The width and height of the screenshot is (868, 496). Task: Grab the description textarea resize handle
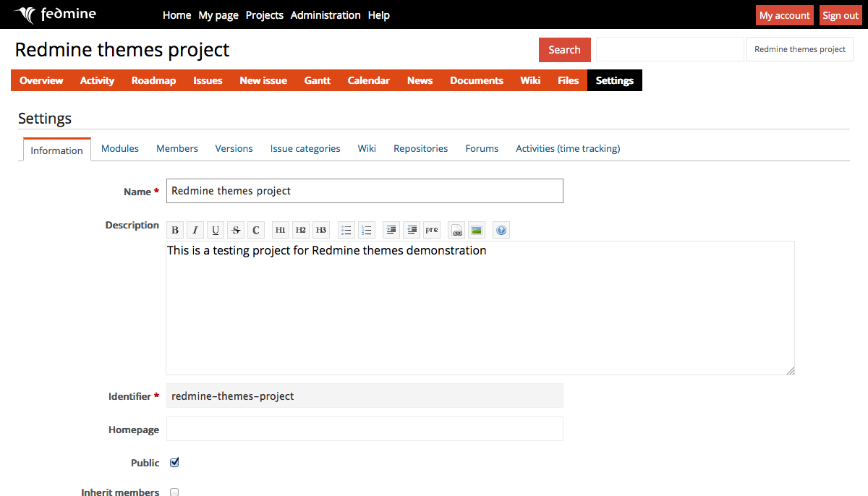coord(790,370)
